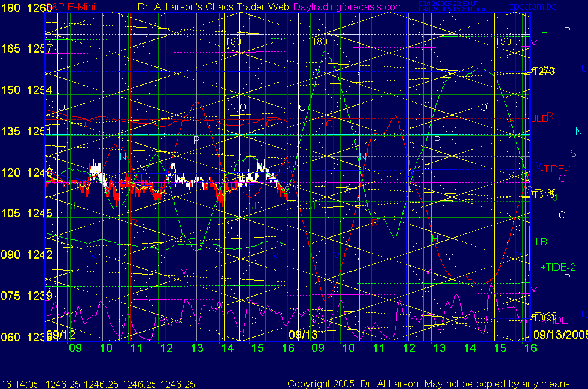The image size is (588, 389).
Task: Click the 150 scale value on the axis
Action: tap(11, 90)
